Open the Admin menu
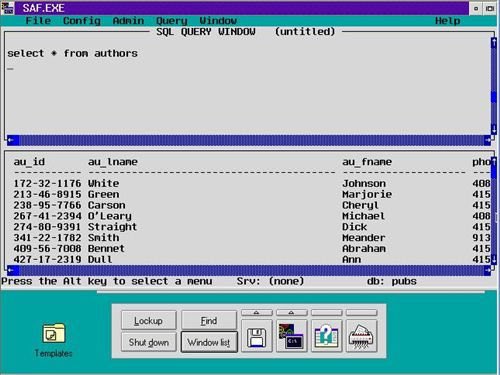 128,21
